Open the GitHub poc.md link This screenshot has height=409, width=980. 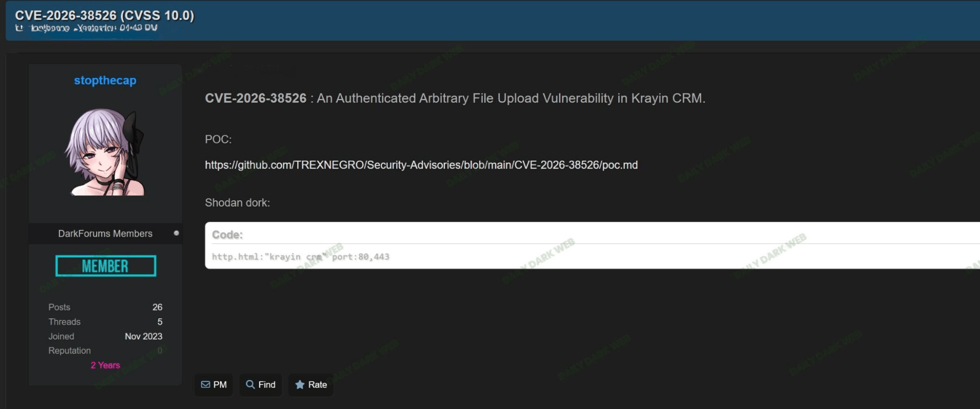(x=421, y=165)
